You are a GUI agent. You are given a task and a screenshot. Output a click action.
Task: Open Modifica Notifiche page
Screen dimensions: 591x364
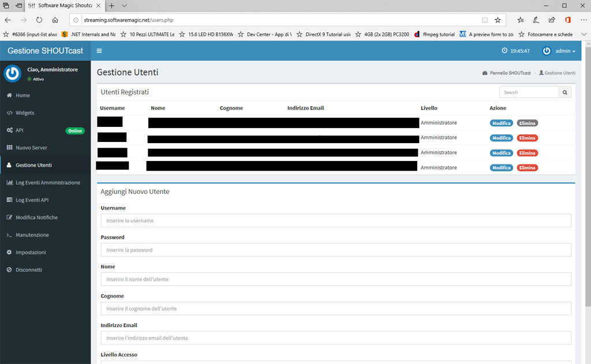(45, 217)
